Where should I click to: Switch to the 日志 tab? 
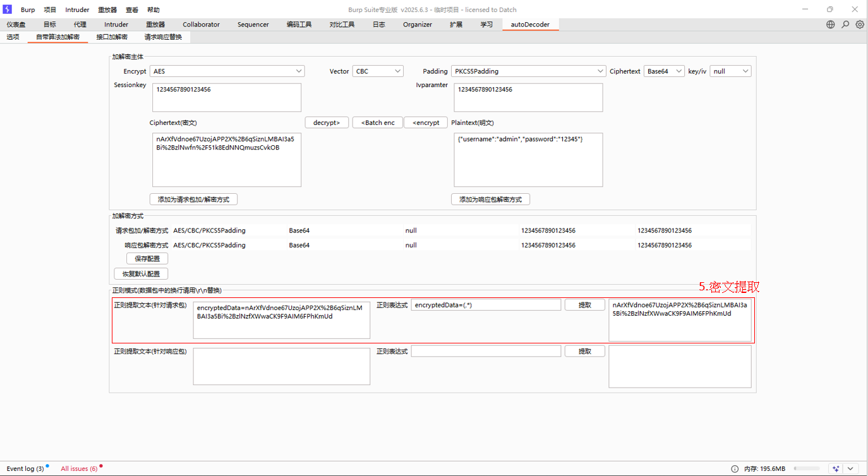point(379,25)
